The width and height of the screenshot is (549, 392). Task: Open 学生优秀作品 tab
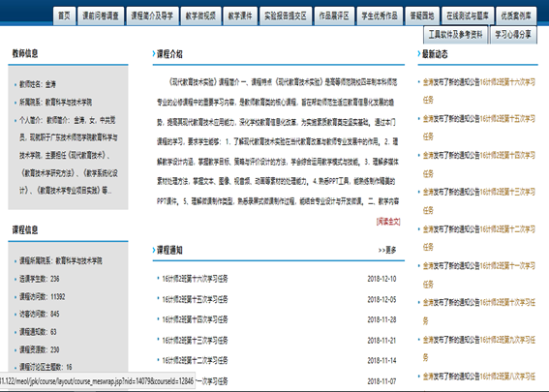click(380, 15)
